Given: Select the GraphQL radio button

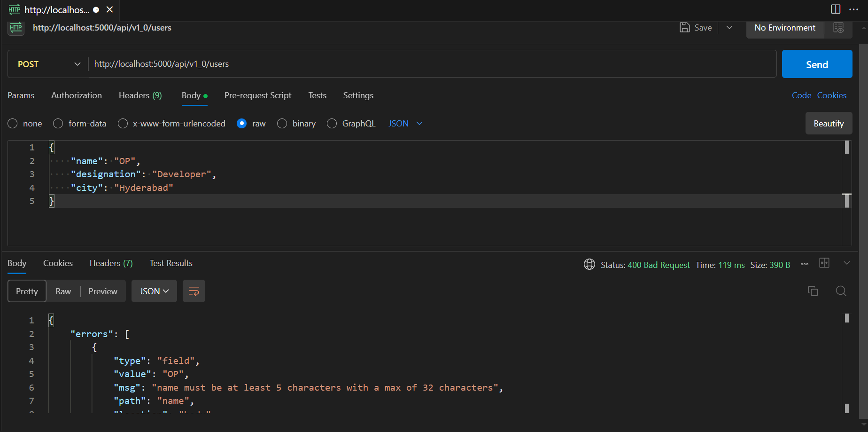Looking at the screenshot, I should (332, 124).
